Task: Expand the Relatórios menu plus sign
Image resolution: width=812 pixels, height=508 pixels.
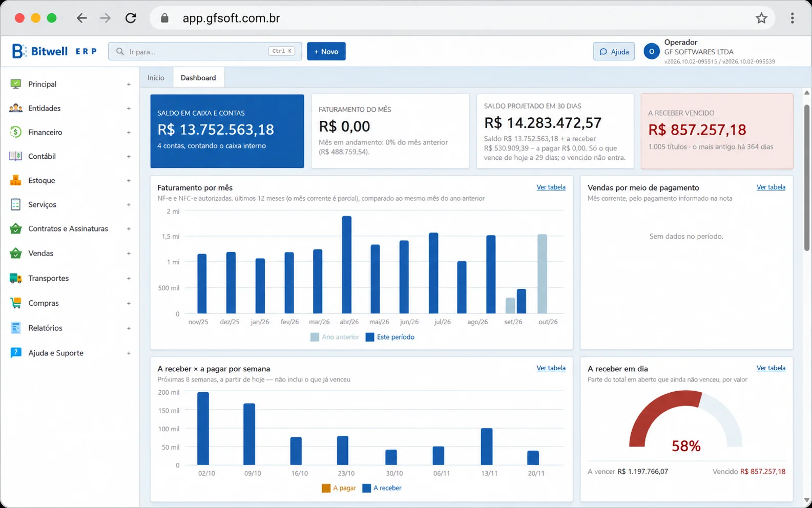Action: click(129, 328)
